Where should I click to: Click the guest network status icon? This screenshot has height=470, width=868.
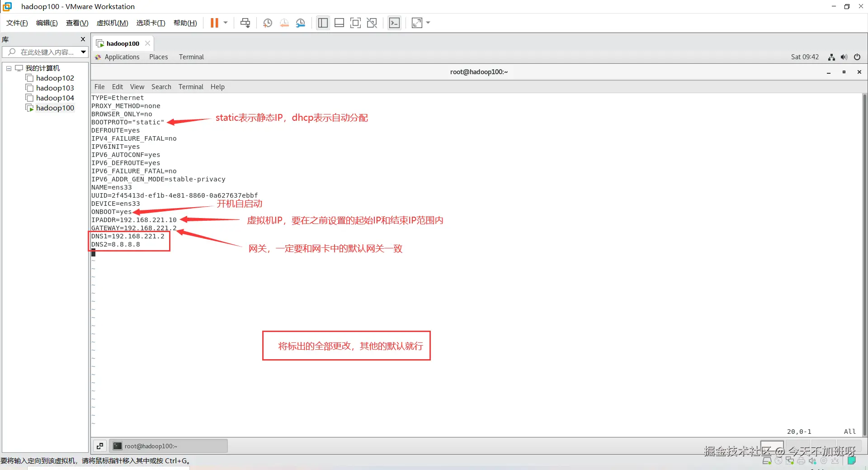tap(831, 57)
